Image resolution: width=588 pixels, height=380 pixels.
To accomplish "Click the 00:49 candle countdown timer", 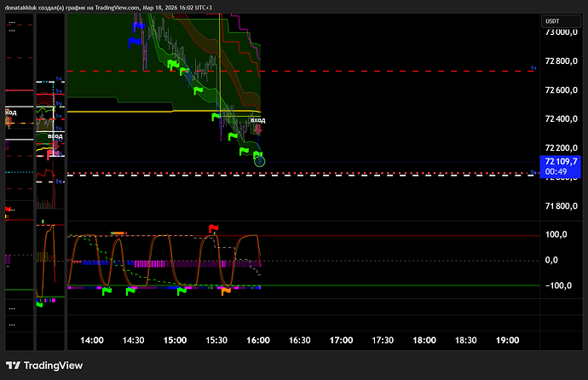I will point(556,171).
